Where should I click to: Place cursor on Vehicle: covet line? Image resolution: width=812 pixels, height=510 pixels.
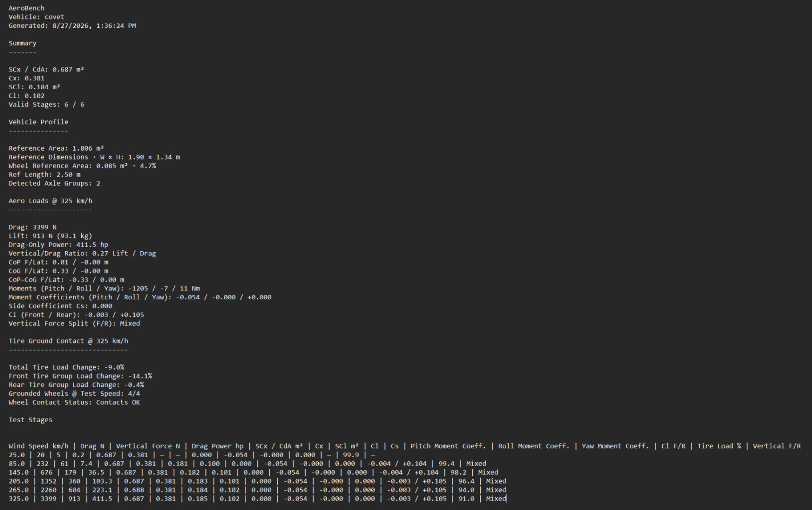pos(36,17)
